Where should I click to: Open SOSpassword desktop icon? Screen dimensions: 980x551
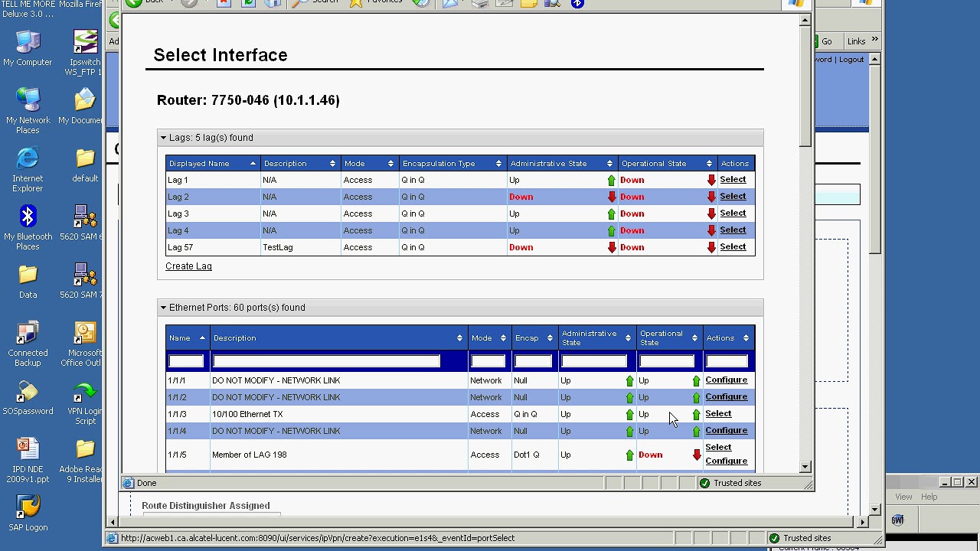pos(28,396)
